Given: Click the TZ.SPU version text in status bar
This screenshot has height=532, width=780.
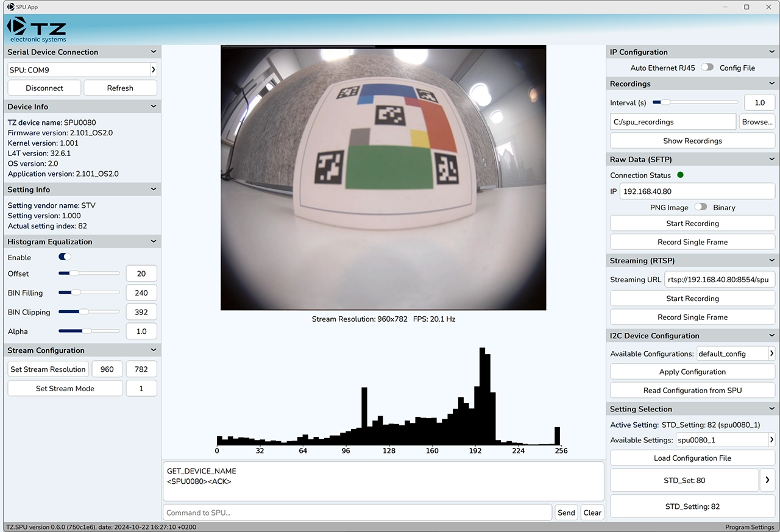Looking at the screenshot, I should pyautogui.click(x=101, y=527).
